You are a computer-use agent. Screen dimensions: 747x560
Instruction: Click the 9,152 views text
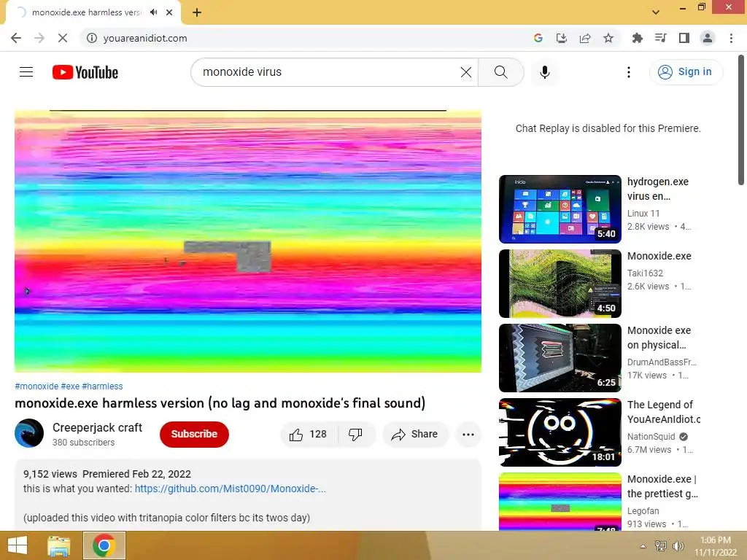coord(50,474)
